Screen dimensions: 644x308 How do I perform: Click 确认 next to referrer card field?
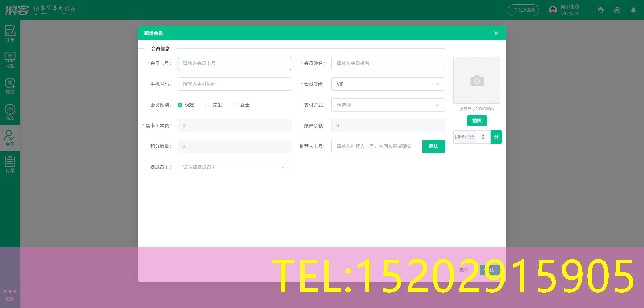click(433, 146)
